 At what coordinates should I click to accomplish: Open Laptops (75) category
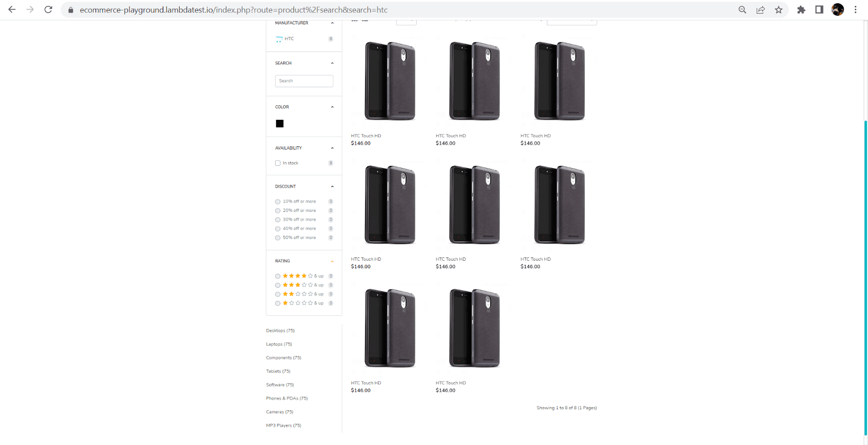tap(279, 344)
